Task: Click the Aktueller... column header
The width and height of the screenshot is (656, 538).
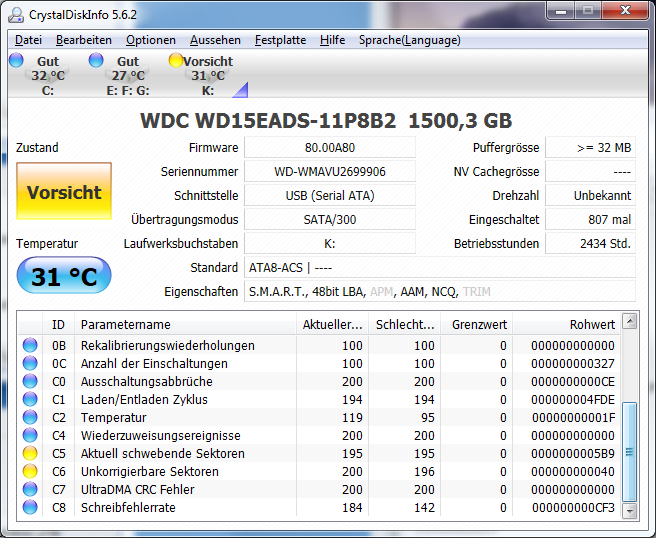Action: pyautogui.click(x=333, y=324)
